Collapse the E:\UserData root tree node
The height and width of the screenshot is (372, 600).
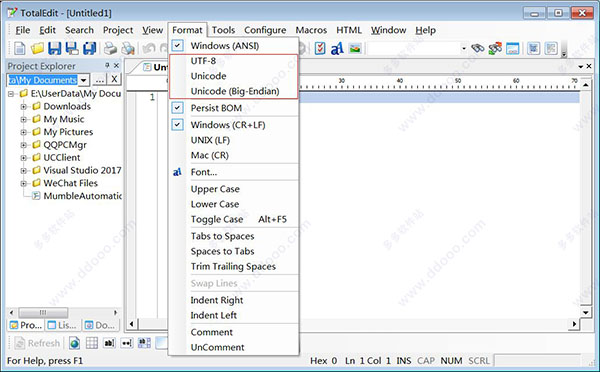point(11,93)
